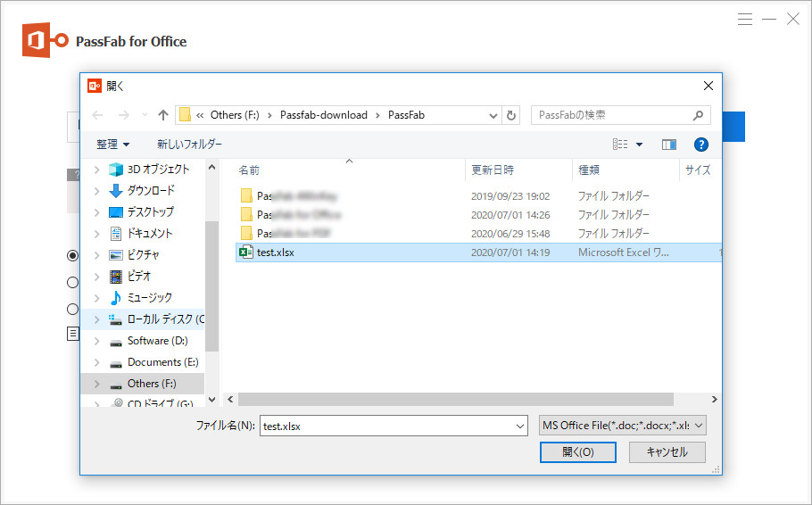Close the 開く dialog with X

(x=708, y=86)
